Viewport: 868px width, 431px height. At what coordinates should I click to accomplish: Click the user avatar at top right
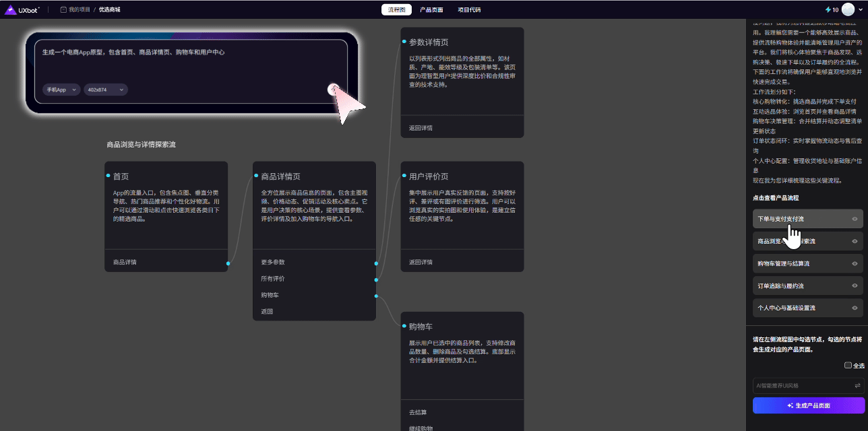(848, 9)
